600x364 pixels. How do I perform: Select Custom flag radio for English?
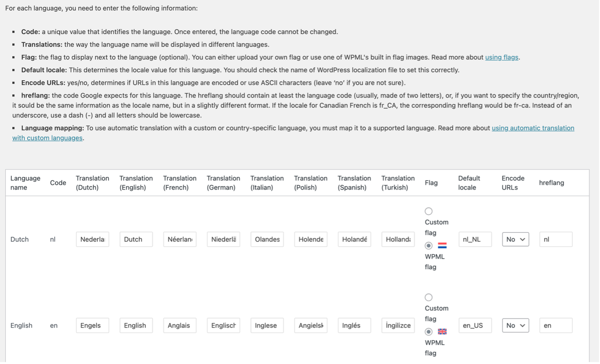click(x=428, y=298)
